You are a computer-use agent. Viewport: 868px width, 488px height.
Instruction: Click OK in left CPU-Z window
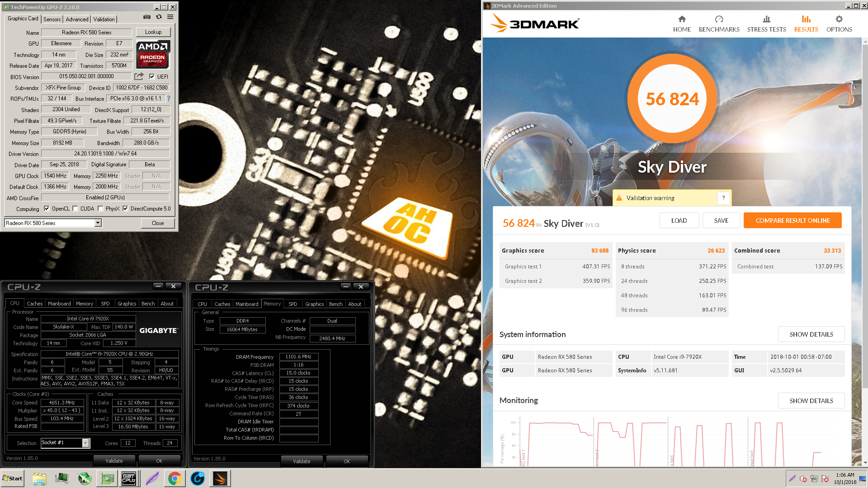click(159, 461)
